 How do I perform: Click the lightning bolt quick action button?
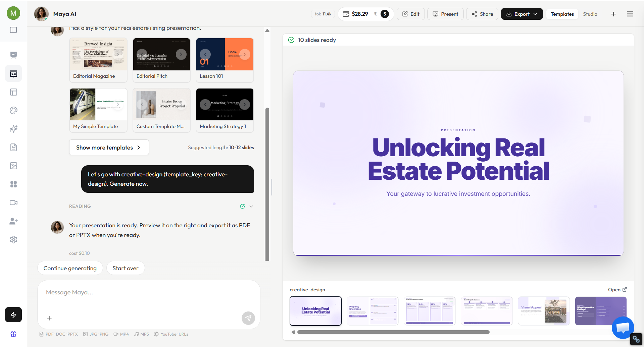point(13,315)
